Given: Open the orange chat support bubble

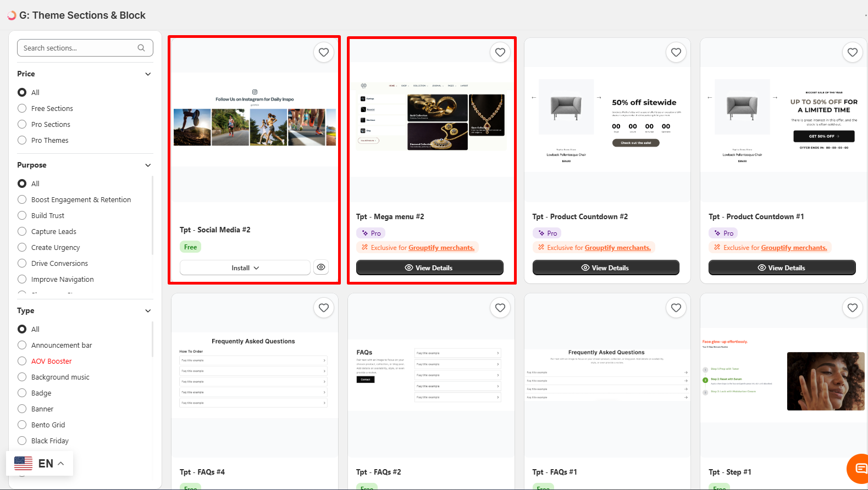Looking at the screenshot, I should click(x=859, y=469).
